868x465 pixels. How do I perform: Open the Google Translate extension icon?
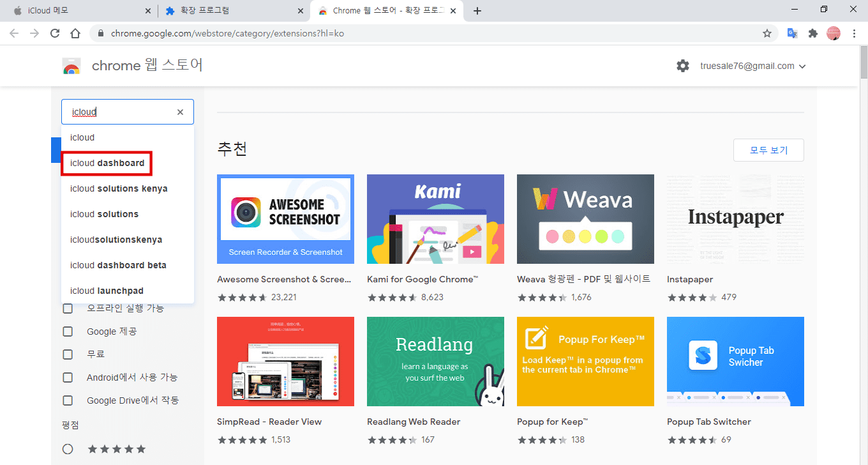[792, 33]
